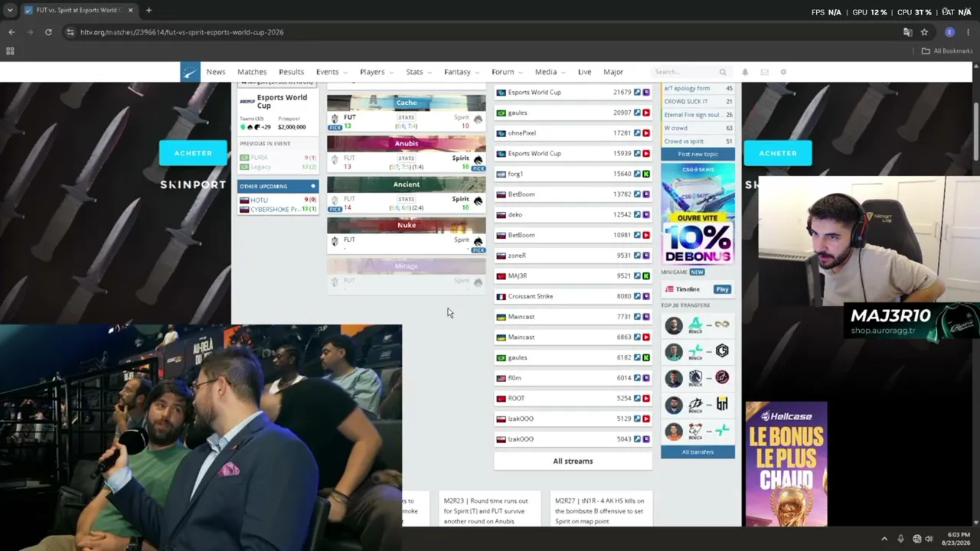Viewport: 980px width, 551px height.
Task: Open a new browser tab with plus icon
Action: pos(149,11)
